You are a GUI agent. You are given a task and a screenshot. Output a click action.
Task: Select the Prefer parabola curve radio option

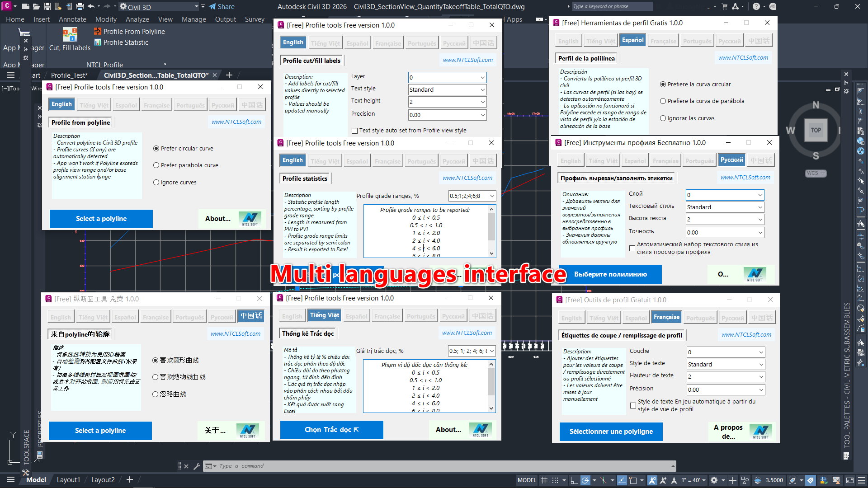(156, 165)
